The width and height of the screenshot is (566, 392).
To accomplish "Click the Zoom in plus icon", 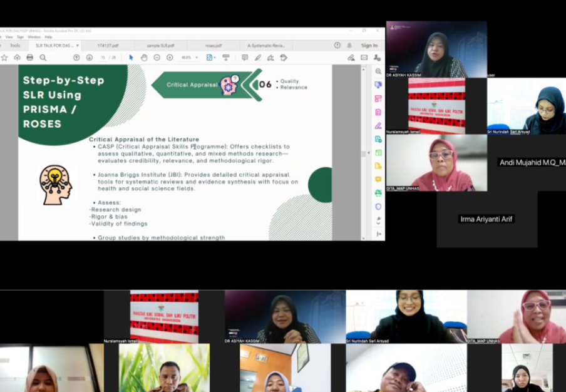I will click(x=170, y=58).
